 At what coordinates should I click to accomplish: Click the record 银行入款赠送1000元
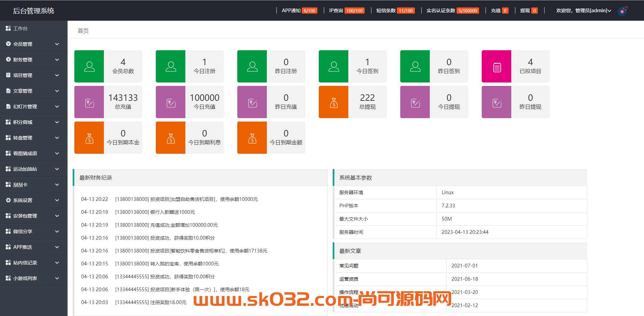tap(172, 212)
